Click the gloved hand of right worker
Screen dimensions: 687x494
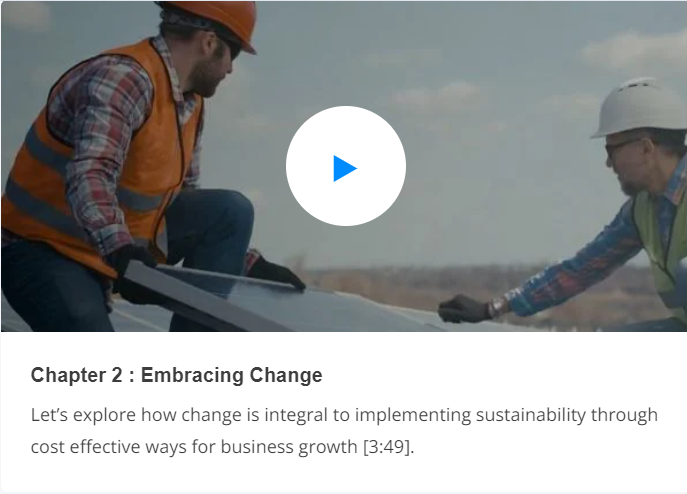(x=464, y=309)
